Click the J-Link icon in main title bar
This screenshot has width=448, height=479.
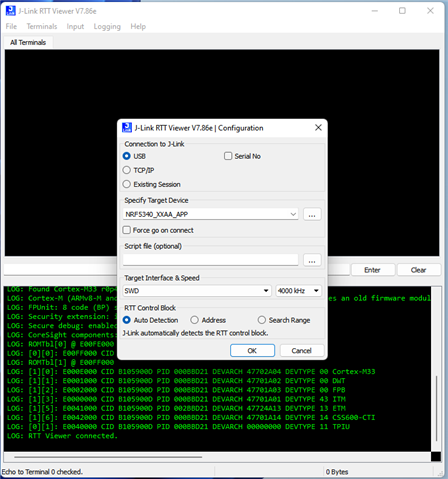pyautogui.click(x=11, y=11)
